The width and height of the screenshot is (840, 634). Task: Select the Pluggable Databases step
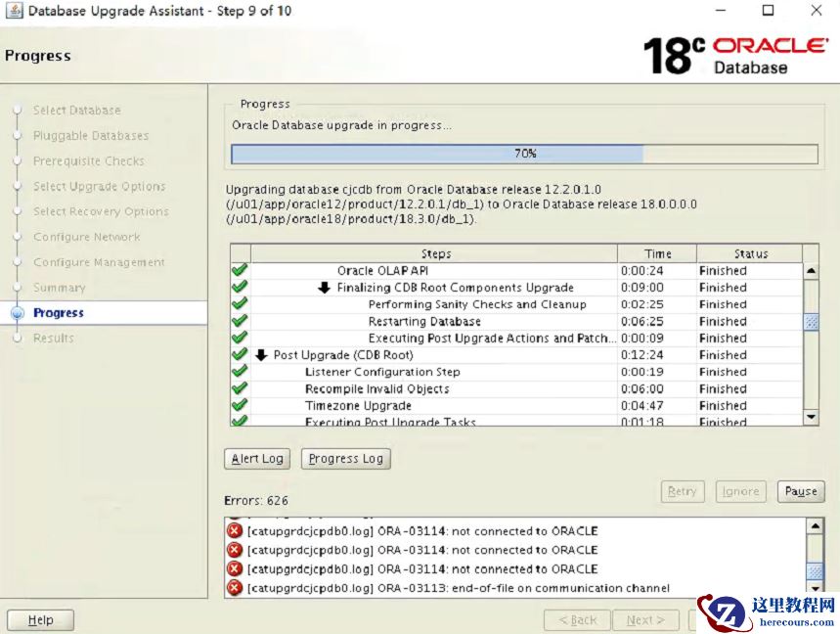point(91,136)
